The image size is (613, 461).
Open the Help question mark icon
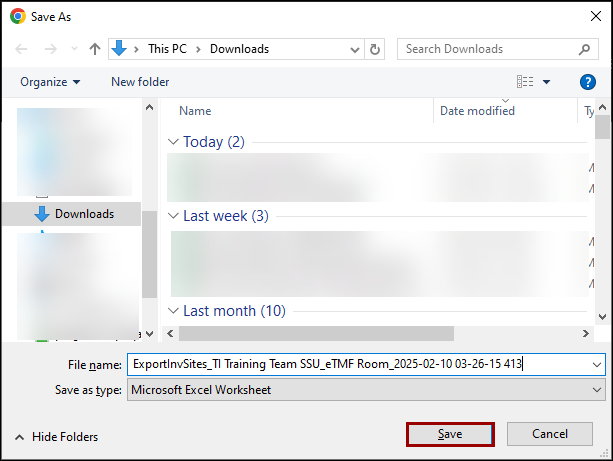point(588,82)
